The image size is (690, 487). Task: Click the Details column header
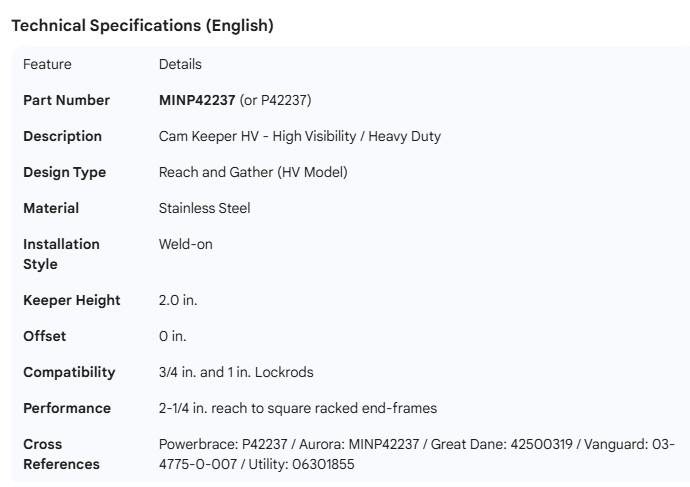[180, 64]
